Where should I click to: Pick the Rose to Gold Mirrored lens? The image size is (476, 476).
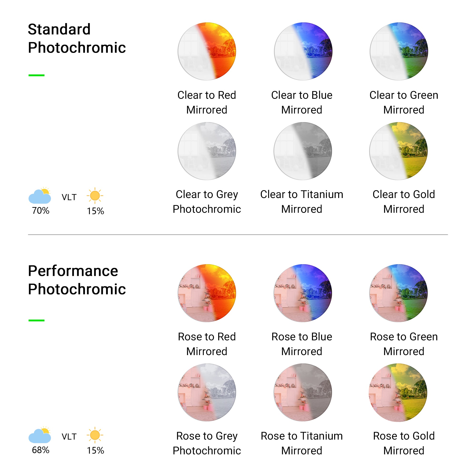398,392
